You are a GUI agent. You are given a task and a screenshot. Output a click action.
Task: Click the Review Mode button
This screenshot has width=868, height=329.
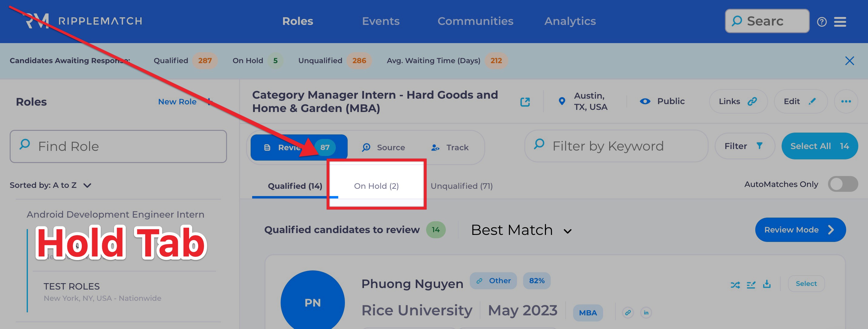(x=800, y=230)
